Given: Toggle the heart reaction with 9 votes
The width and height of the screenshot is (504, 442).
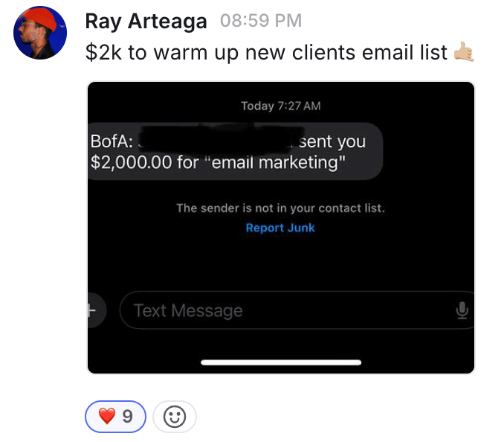Looking at the screenshot, I should click(x=116, y=417).
